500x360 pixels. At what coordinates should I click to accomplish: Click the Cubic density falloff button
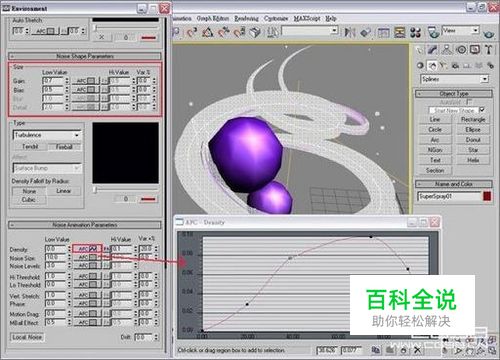(x=29, y=199)
